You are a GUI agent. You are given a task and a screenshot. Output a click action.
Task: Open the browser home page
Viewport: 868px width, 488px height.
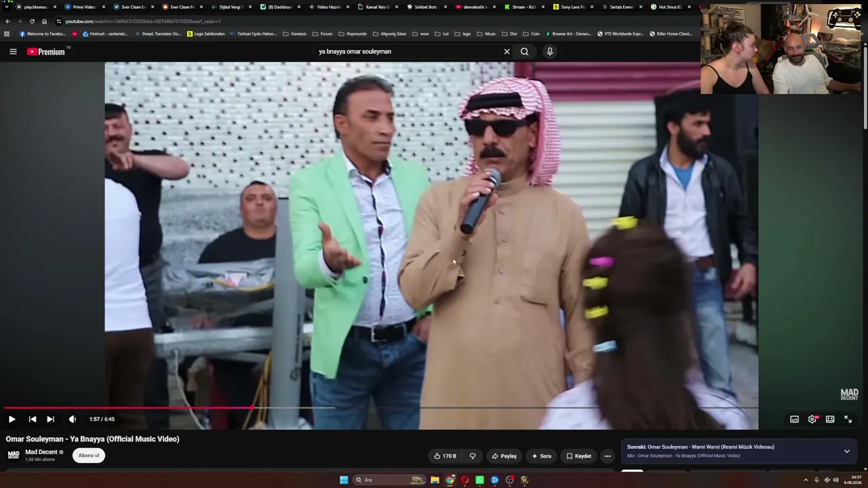click(x=44, y=21)
